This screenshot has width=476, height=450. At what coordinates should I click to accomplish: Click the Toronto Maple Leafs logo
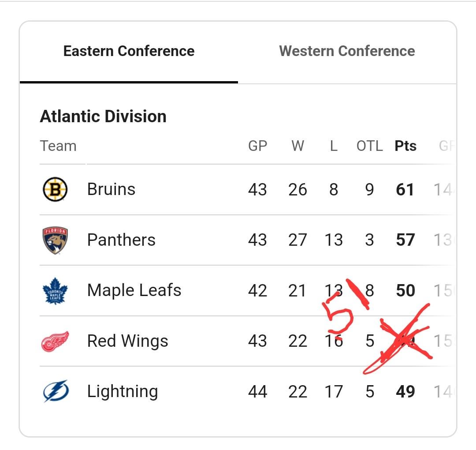tap(55, 290)
